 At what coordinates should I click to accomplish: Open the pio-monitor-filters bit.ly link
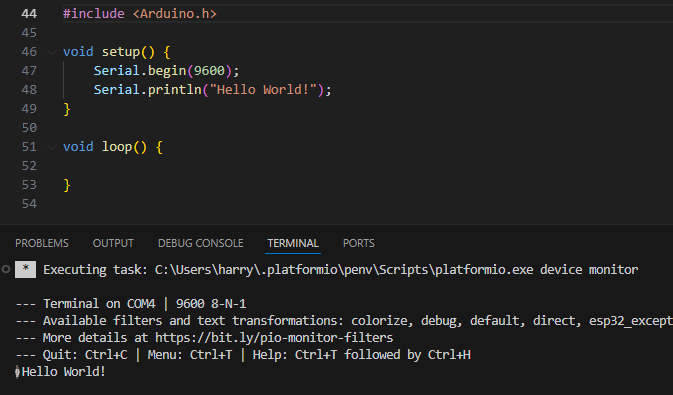pos(274,337)
